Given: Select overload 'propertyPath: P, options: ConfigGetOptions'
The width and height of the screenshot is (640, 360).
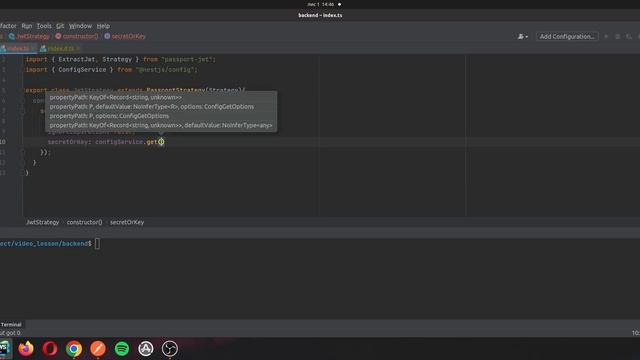Looking at the screenshot, I should pyautogui.click(x=109, y=116).
